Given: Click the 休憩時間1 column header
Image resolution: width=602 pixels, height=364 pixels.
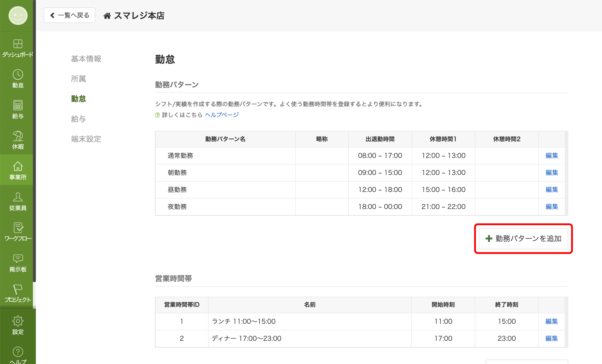Looking at the screenshot, I should coord(443,139).
